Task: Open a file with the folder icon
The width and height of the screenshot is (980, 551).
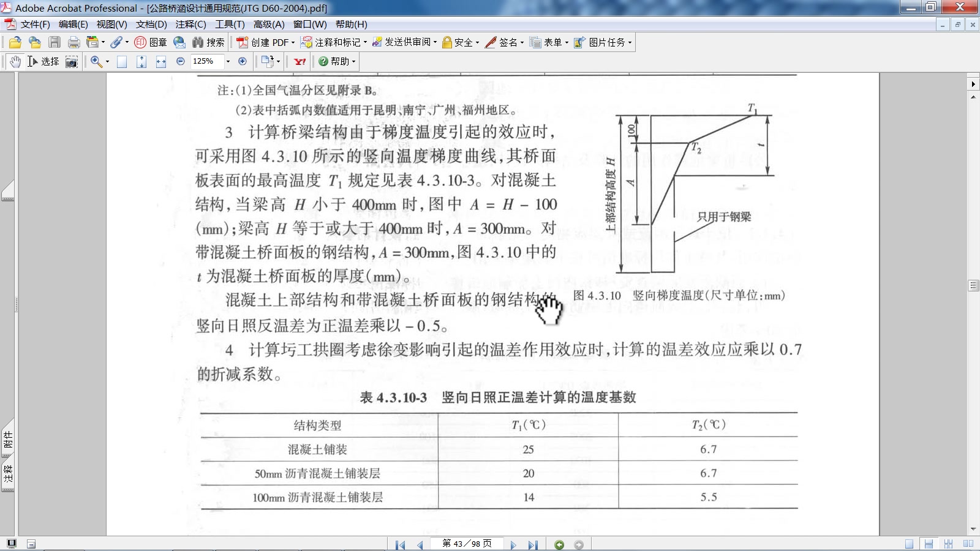Action: [15, 42]
